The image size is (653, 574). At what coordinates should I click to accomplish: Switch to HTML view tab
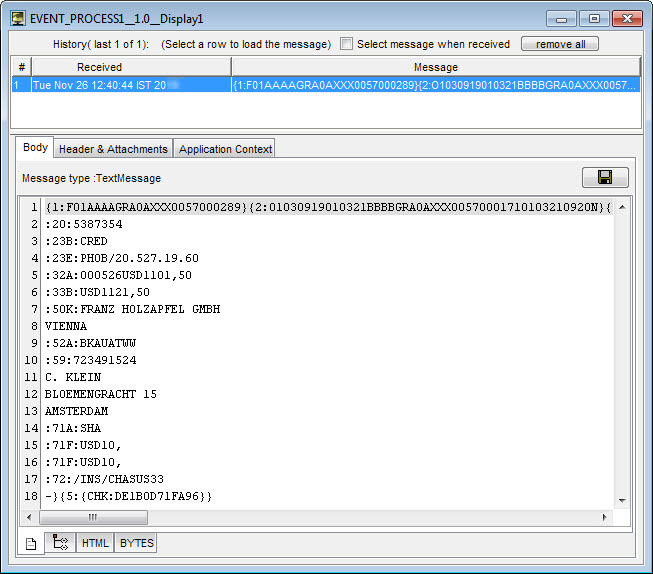[95, 543]
